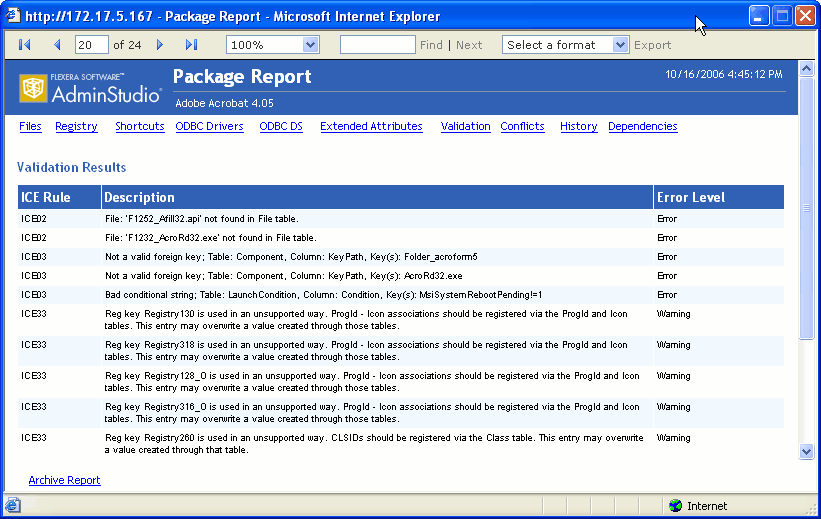Viewport: 821px width, 519px height.
Task: Open the 100% zoom dropdown
Action: (310, 45)
